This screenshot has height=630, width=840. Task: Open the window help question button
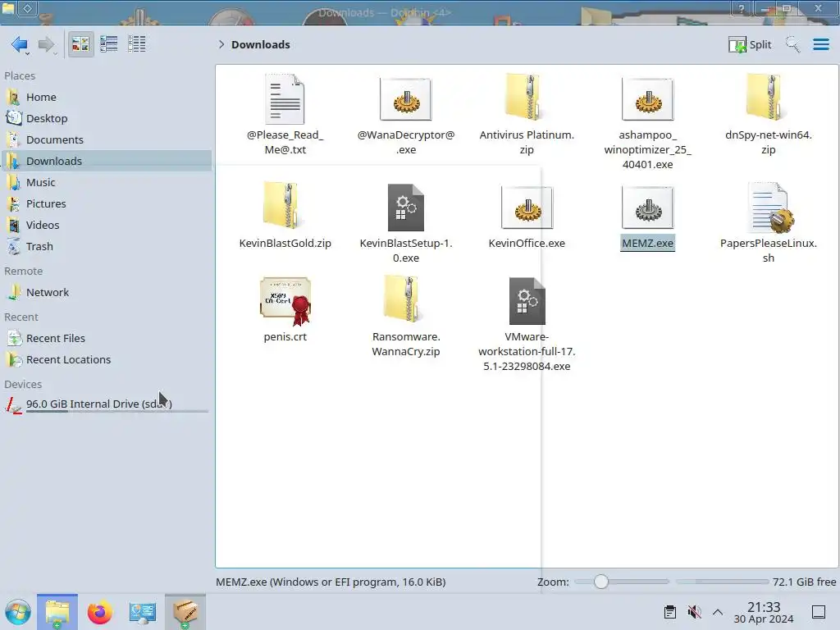(742, 8)
